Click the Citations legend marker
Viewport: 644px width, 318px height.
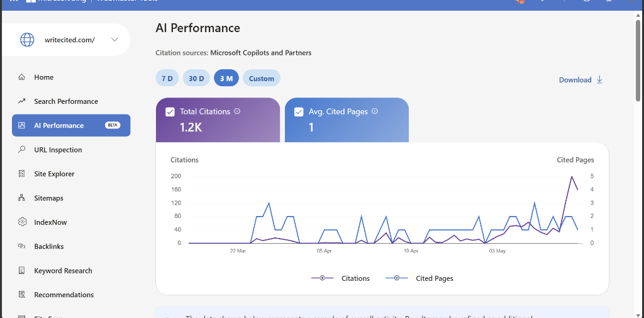click(322, 278)
